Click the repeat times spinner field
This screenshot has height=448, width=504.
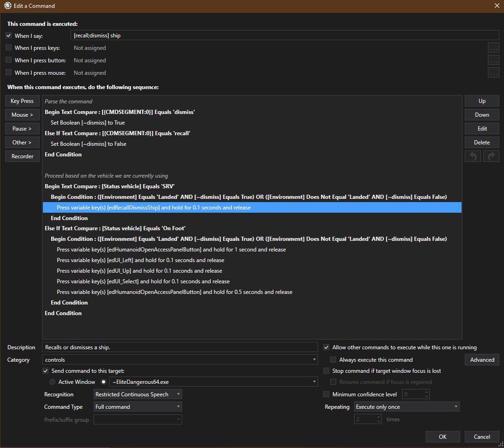coord(368,419)
